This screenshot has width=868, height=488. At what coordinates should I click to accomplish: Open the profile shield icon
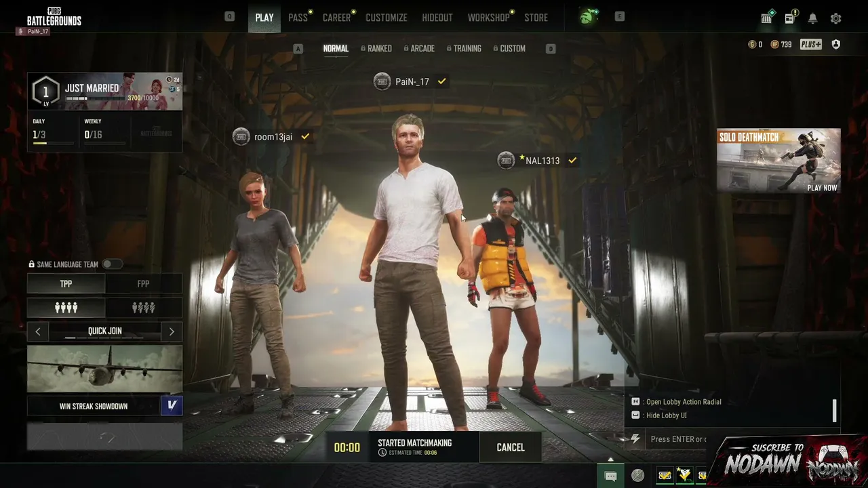click(835, 45)
